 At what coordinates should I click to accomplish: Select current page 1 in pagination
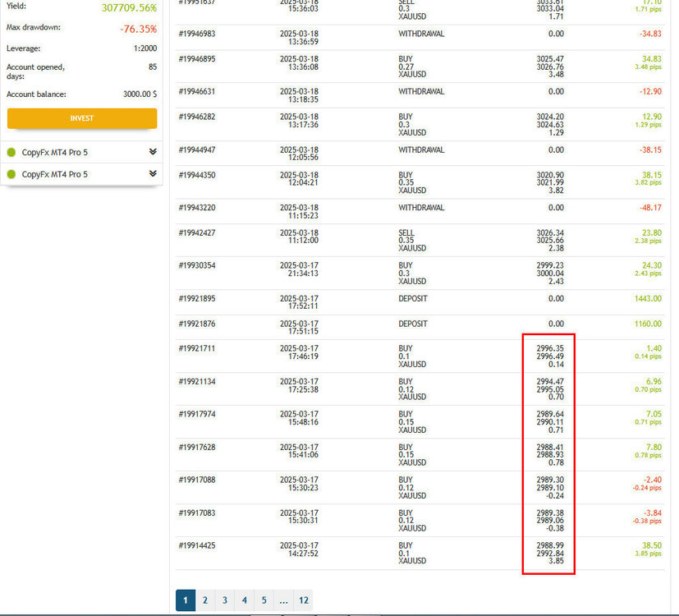tap(186, 600)
